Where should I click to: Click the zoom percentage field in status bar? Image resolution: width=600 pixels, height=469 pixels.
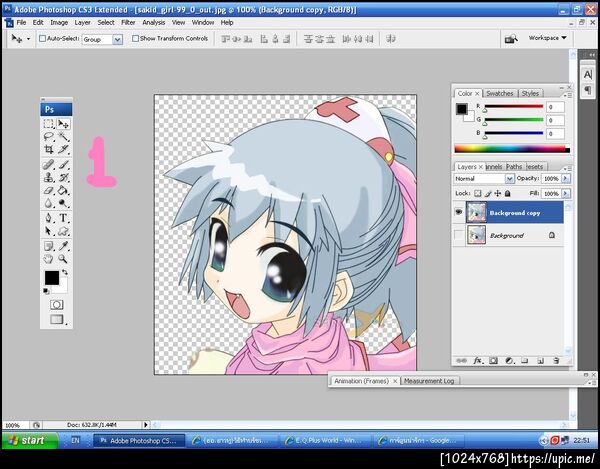coord(15,425)
